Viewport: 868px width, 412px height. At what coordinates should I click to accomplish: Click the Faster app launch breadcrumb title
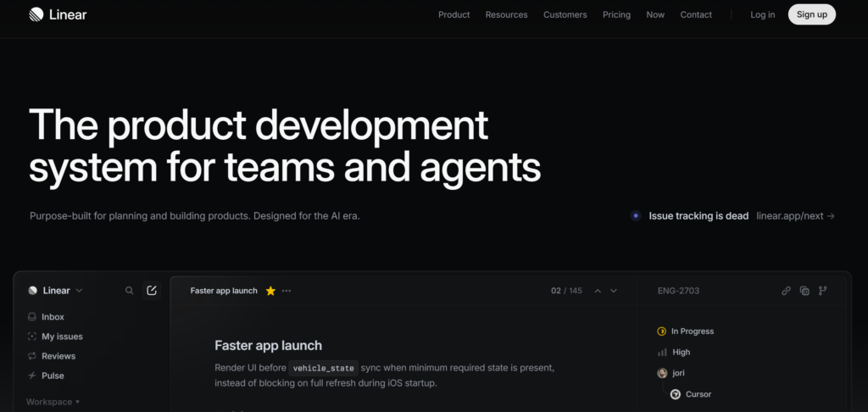click(224, 291)
